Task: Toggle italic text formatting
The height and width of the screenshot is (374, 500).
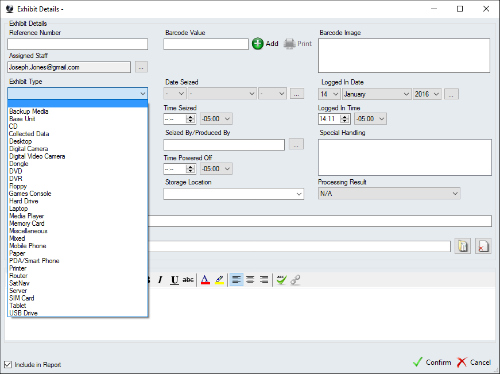Action: (160, 280)
